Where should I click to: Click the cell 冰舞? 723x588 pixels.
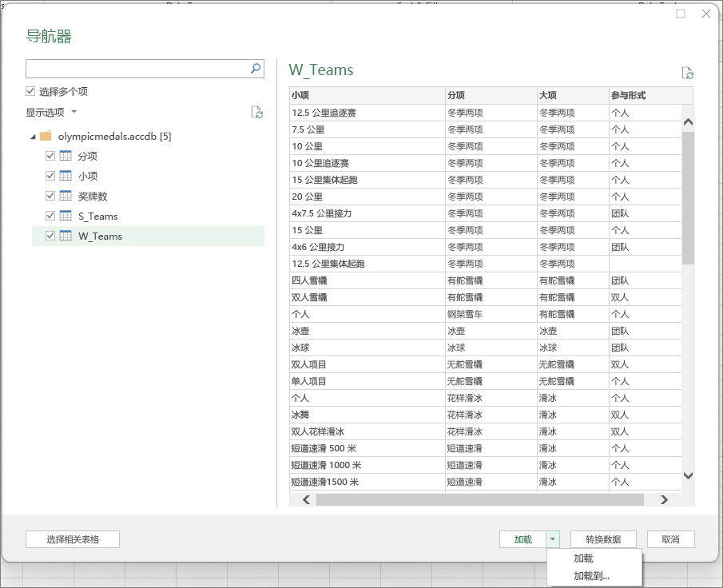(367, 415)
